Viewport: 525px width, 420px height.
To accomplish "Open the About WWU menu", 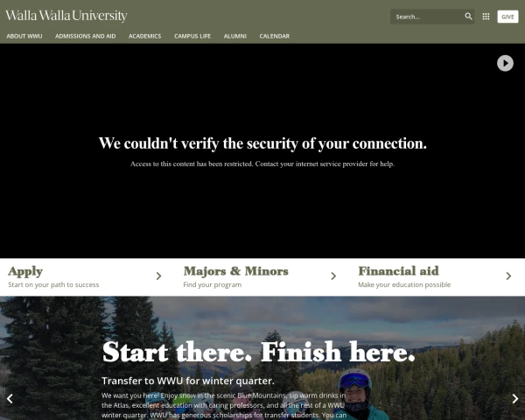I will [24, 36].
